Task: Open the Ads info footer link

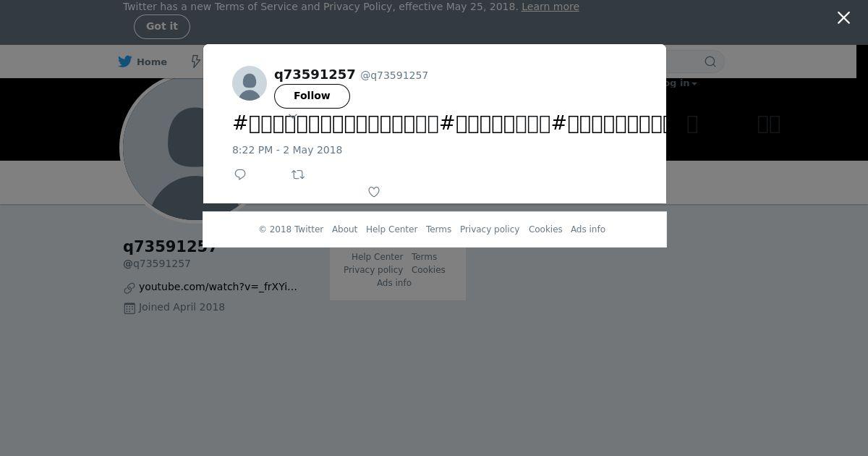Action: click(588, 229)
